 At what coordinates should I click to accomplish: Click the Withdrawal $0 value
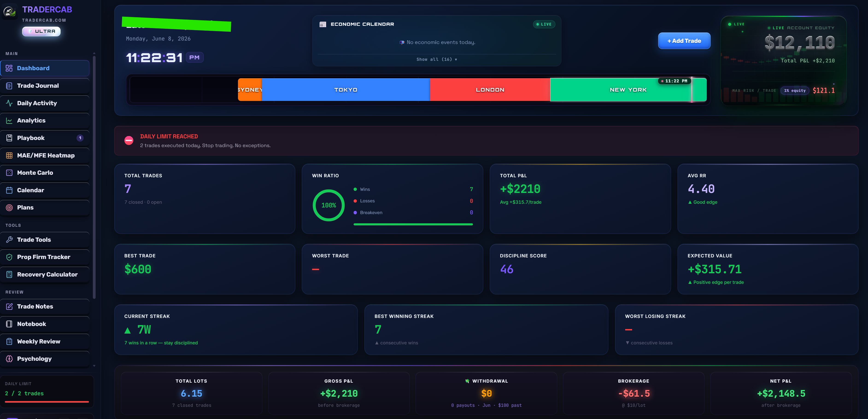pyautogui.click(x=486, y=393)
